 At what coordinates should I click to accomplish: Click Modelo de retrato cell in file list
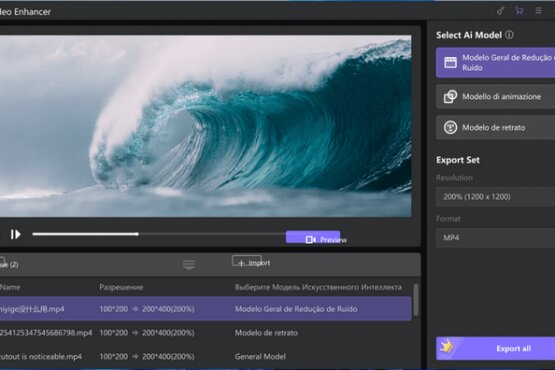pyautogui.click(x=266, y=332)
